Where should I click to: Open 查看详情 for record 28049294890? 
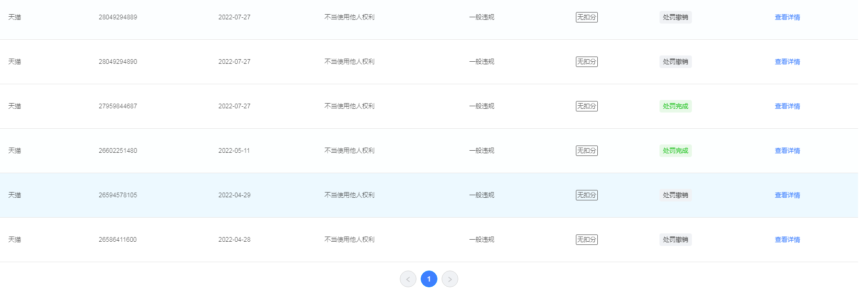click(787, 62)
